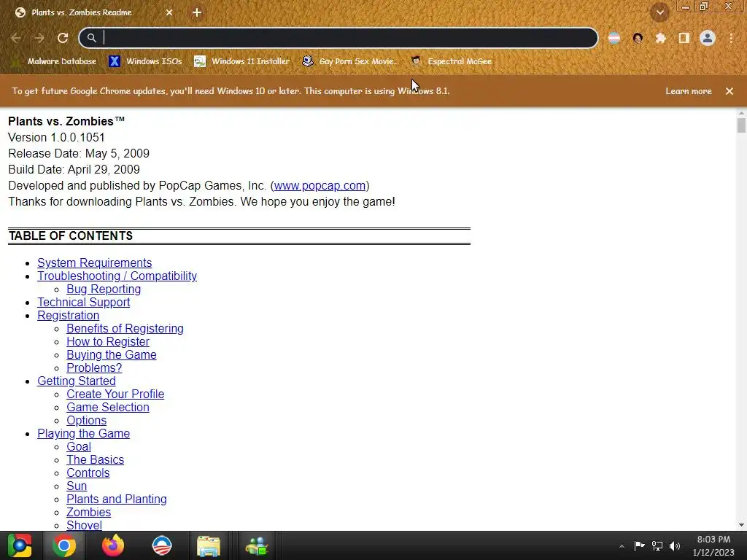Jump to the Registration section

point(68,315)
